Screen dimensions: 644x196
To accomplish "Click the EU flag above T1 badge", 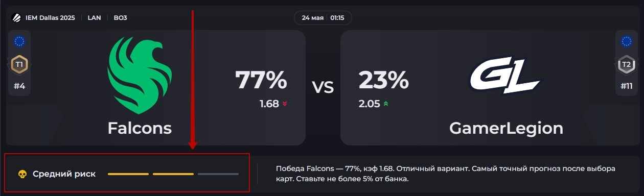I will [x=19, y=41].
